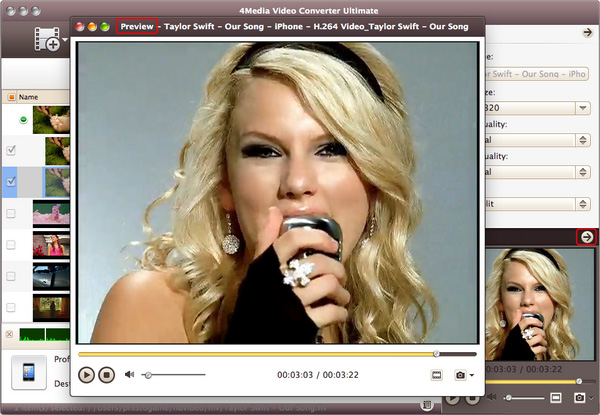Click the iPhone profile device icon
The image size is (600, 415).
28,372
